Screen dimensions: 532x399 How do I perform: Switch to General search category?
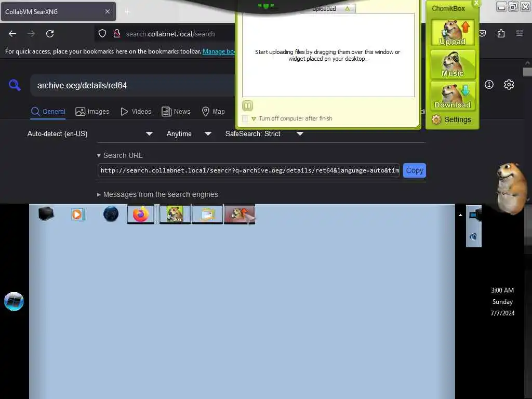click(x=48, y=112)
